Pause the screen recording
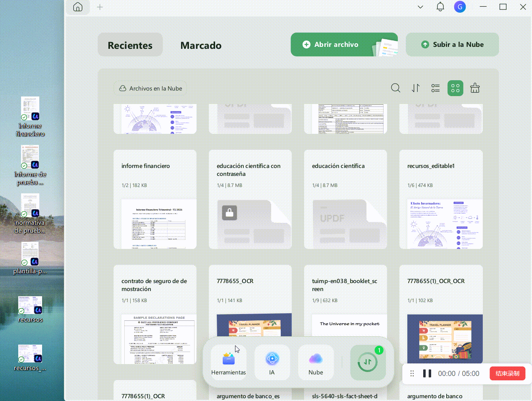The width and height of the screenshot is (532, 401). pyautogui.click(x=427, y=374)
